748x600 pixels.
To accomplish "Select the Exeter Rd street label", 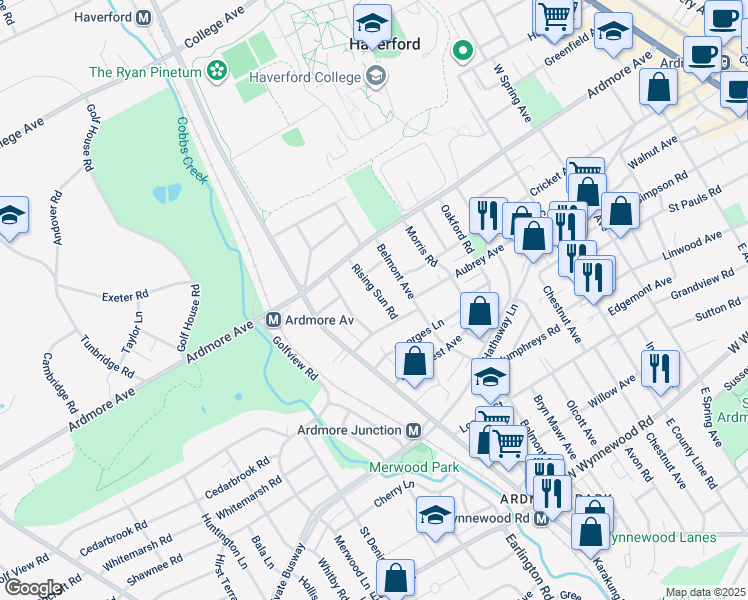I will point(125,296).
